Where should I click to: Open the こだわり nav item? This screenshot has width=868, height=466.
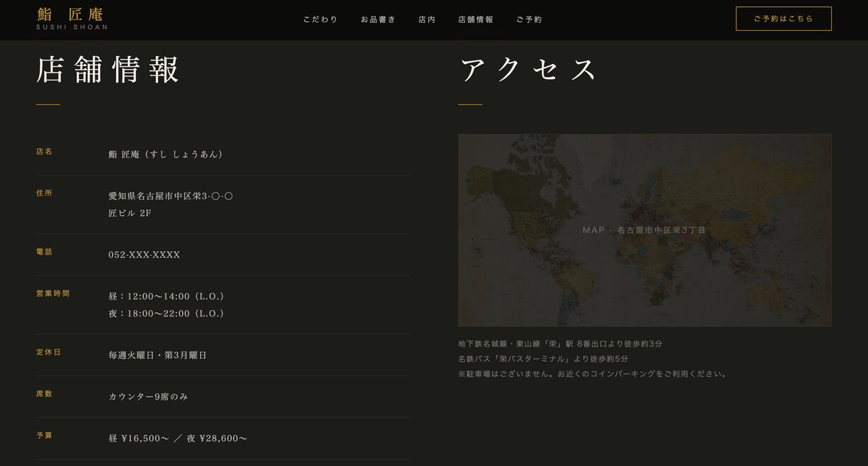[x=320, y=19]
